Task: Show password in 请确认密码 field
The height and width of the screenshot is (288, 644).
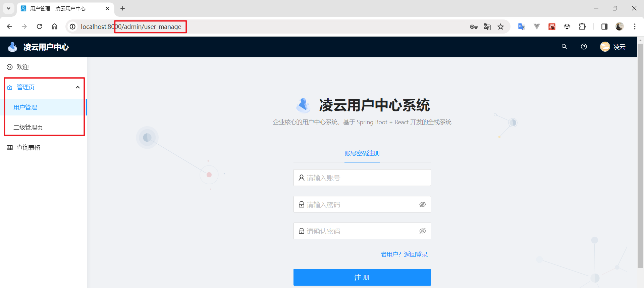Action: tap(422, 231)
